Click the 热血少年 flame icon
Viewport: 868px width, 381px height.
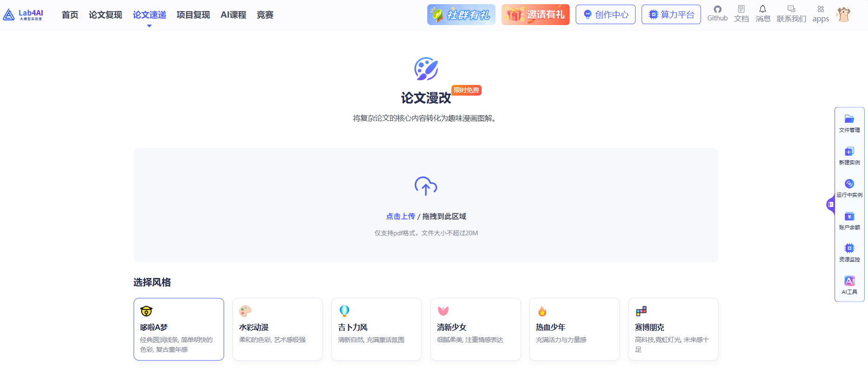tap(542, 311)
